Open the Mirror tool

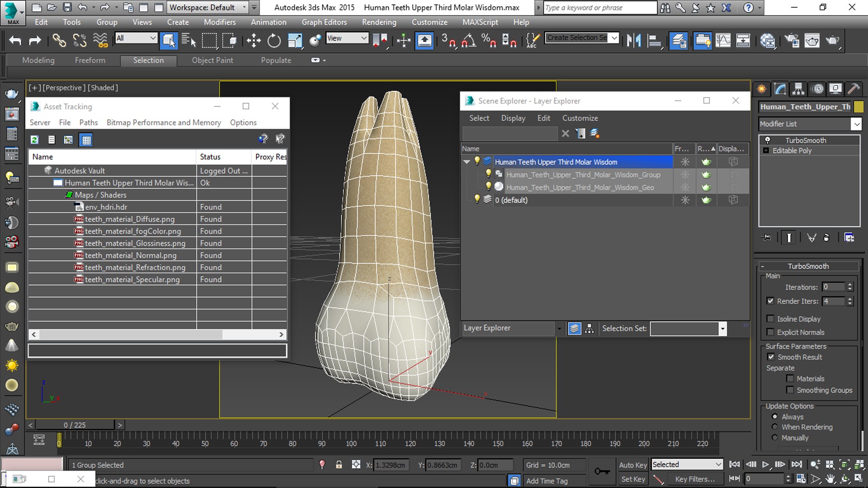coord(634,41)
